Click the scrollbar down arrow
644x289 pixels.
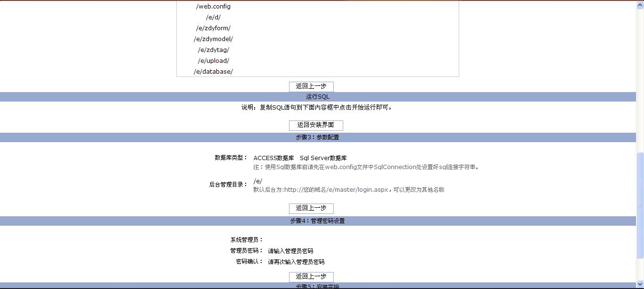tap(640, 285)
